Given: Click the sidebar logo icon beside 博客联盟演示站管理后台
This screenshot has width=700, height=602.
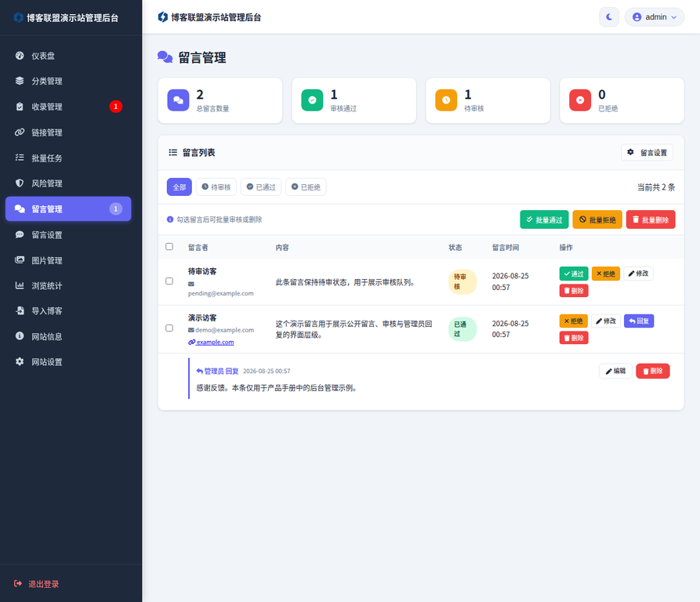Looking at the screenshot, I should 18,18.
